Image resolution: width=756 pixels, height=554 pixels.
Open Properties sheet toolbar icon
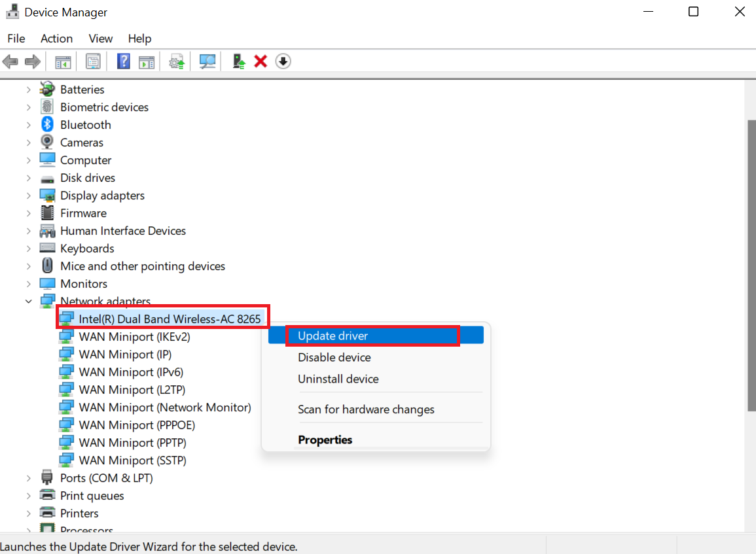[x=93, y=61]
